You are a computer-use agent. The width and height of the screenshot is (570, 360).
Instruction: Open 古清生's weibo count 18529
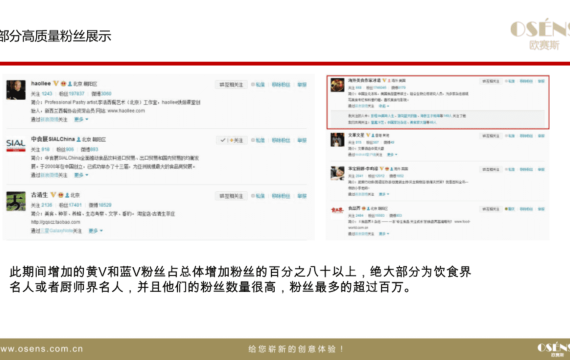(x=105, y=205)
